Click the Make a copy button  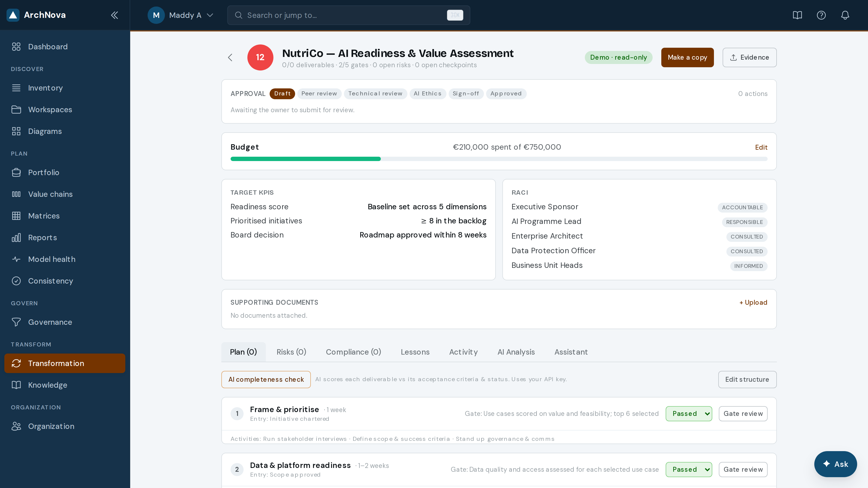687,57
